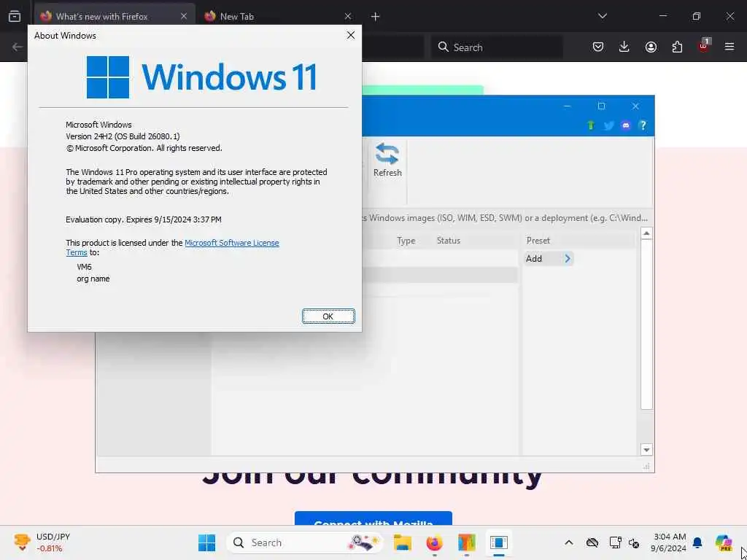Screen dimensions: 747x560
Task: Close the New Tab tab
Action: (x=348, y=17)
